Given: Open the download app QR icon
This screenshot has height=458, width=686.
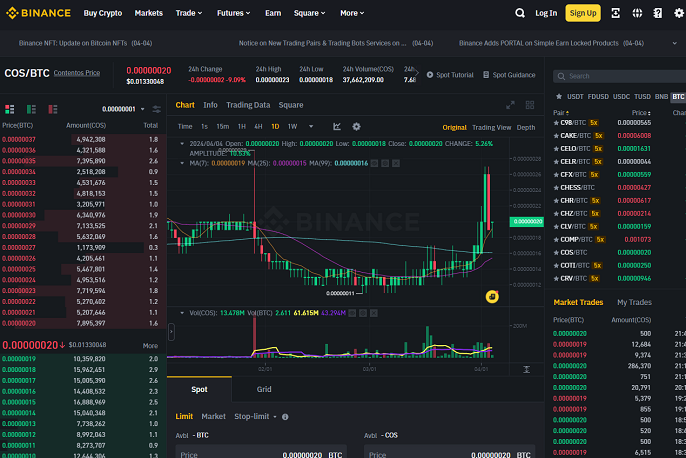Looking at the screenshot, I should tap(616, 13).
